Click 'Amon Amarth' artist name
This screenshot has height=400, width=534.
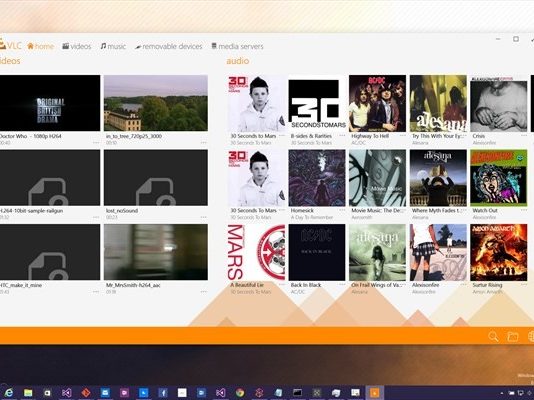pyautogui.click(x=487, y=292)
